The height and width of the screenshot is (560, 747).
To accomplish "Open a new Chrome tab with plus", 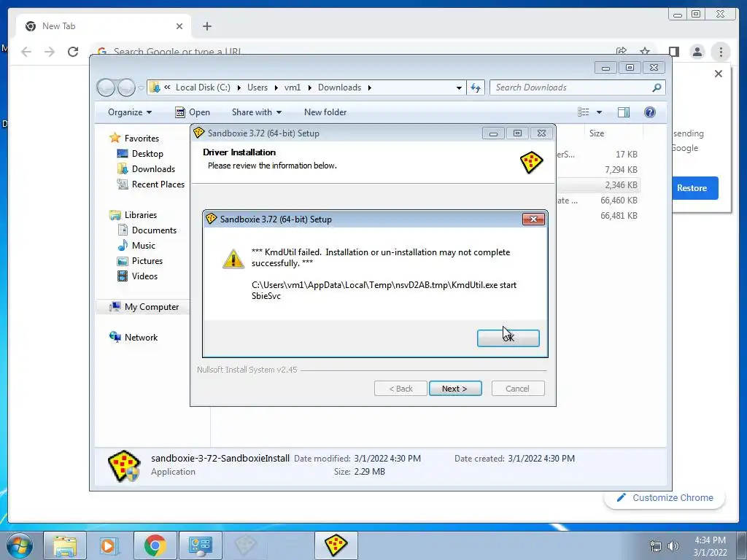I will (206, 26).
